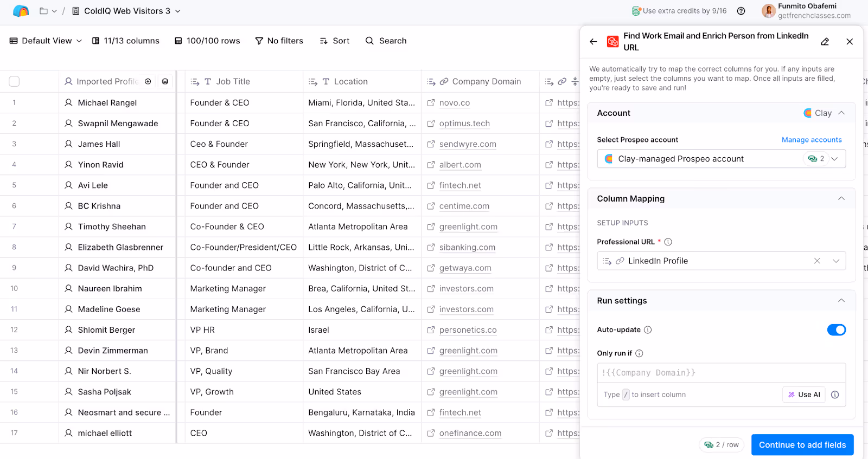Show info about Auto-update
The image size is (868, 459).
pyautogui.click(x=648, y=329)
